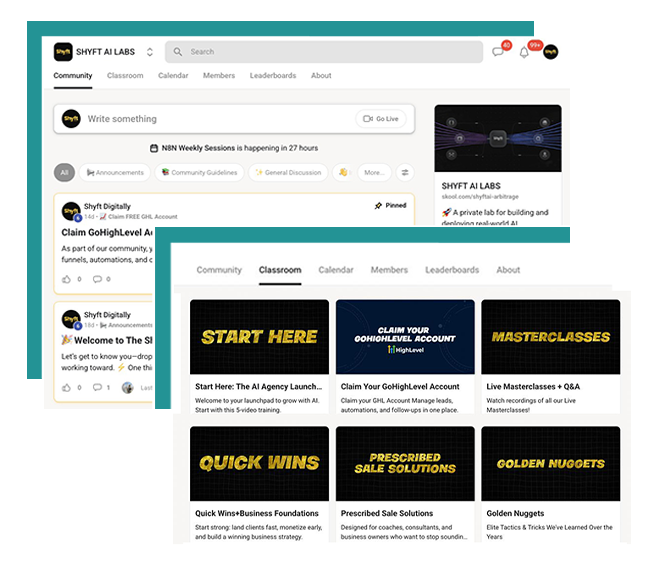Click the Go Live button
This screenshot has width=657, height=587.
click(380, 119)
